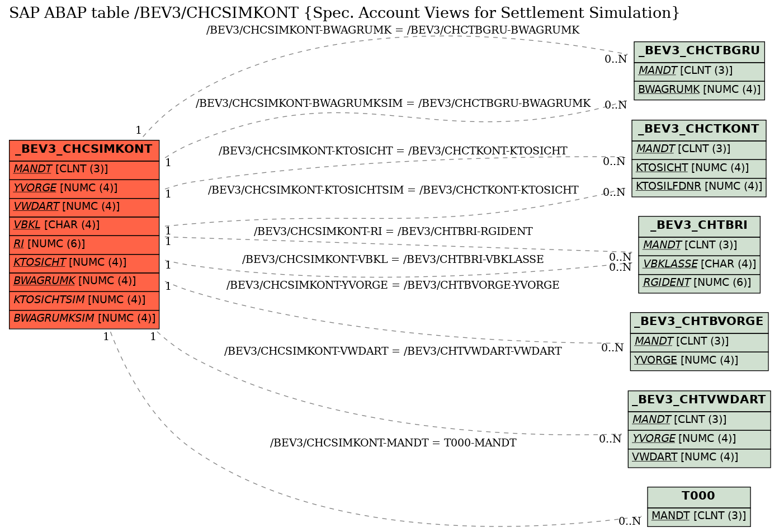Open the _BEV3_CHTBRI table header
Image resolution: width=779 pixels, height=532 pixels.
(699, 225)
